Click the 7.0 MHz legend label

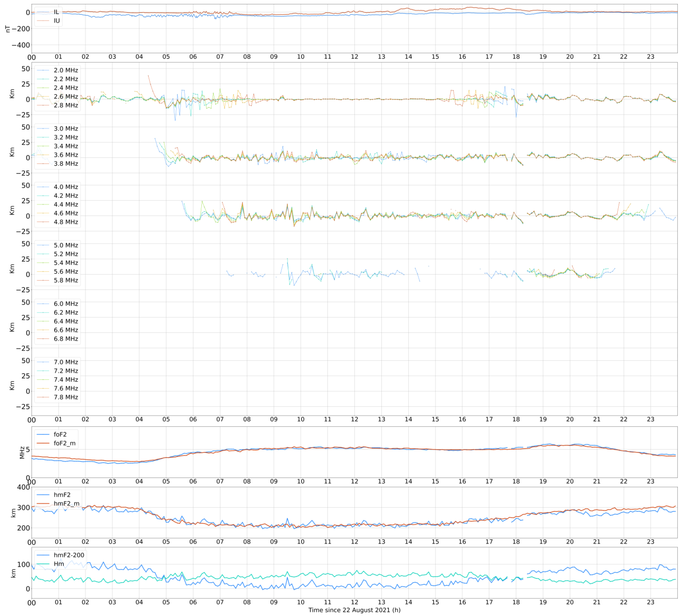point(66,362)
